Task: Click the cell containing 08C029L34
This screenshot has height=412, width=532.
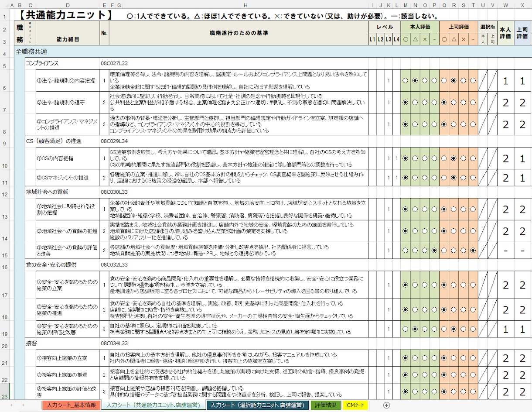Action: point(115,141)
